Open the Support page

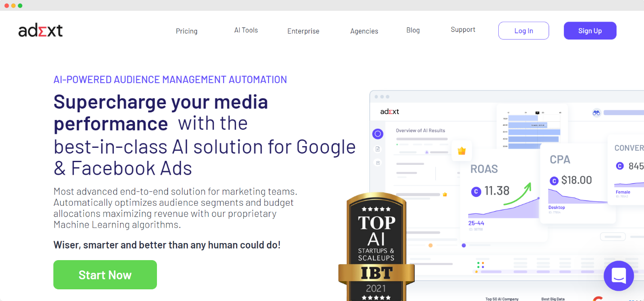click(463, 30)
